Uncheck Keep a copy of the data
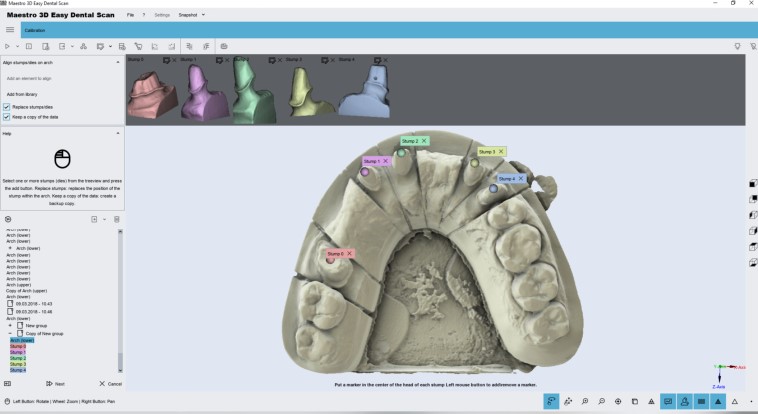The width and height of the screenshot is (758, 414). [6, 117]
